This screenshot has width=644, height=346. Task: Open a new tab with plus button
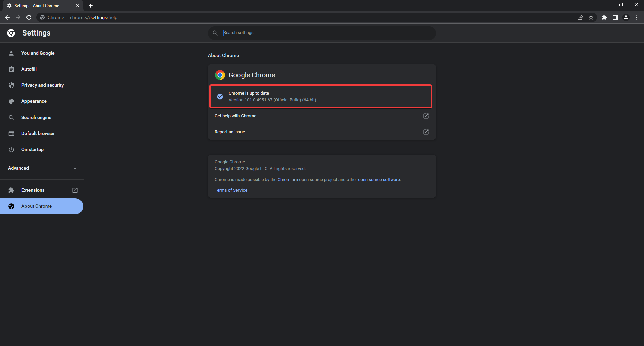(x=91, y=6)
